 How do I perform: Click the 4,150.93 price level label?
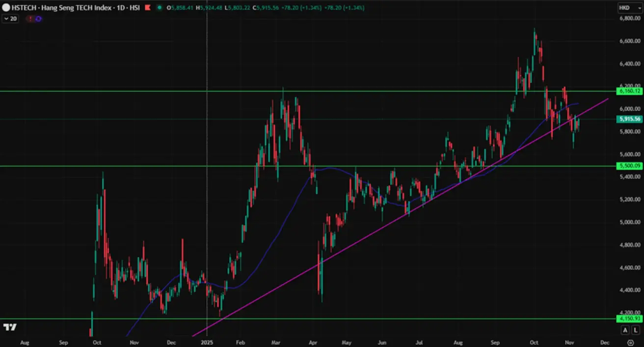pyautogui.click(x=629, y=319)
